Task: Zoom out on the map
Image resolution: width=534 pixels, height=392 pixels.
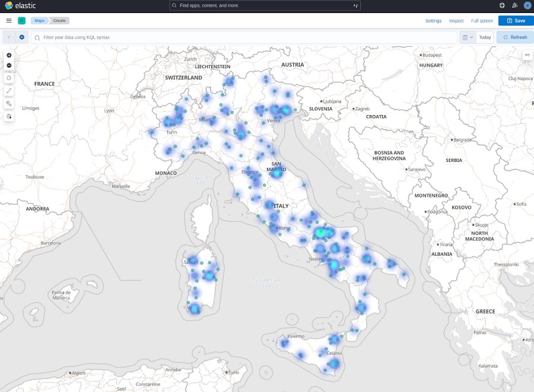Action: (x=9, y=65)
